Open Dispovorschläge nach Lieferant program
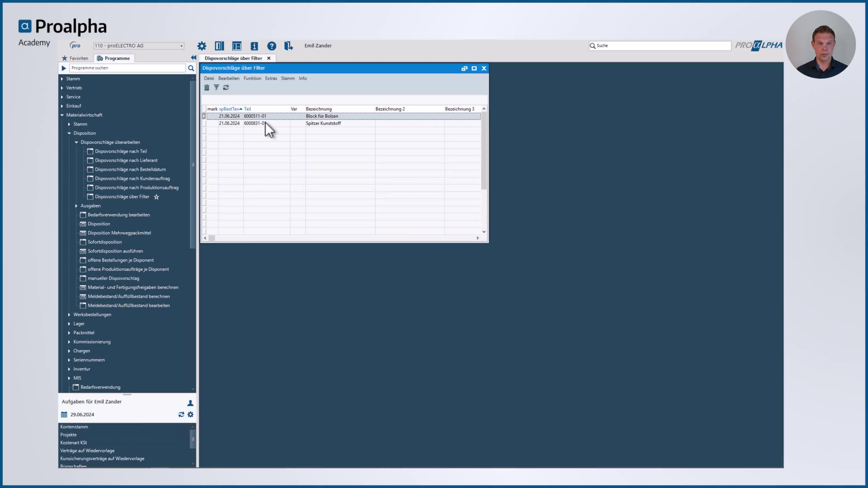Viewport: 868px width, 488px height. 126,160
